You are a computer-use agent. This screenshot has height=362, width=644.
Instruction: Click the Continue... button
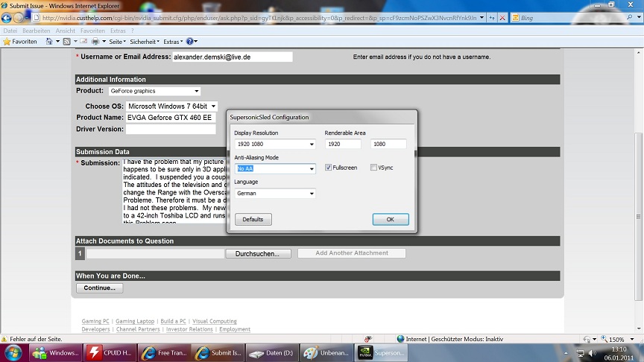tap(99, 288)
